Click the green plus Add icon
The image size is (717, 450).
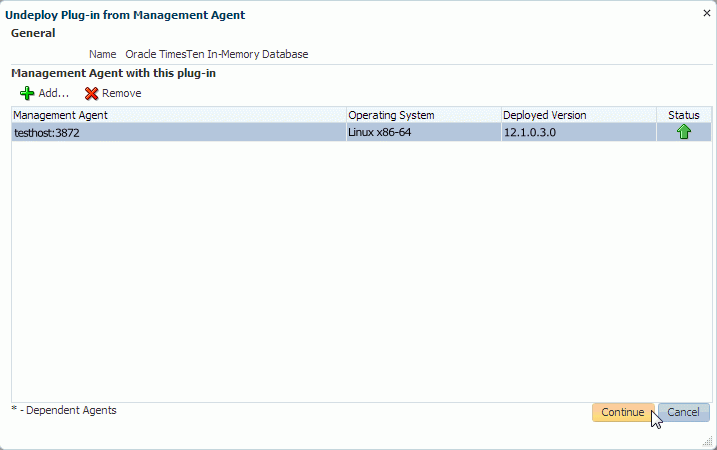pyautogui.click(x=27, y=93)
